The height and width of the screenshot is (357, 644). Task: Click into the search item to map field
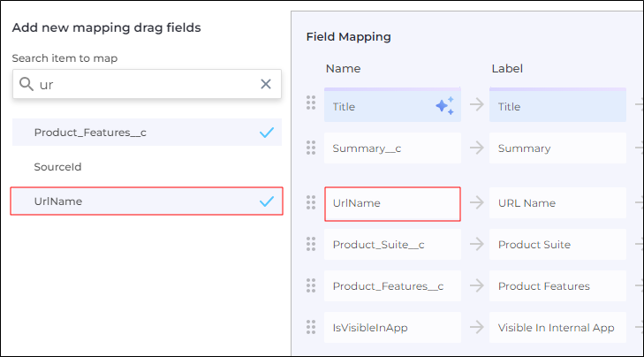(x=147, y=84)
